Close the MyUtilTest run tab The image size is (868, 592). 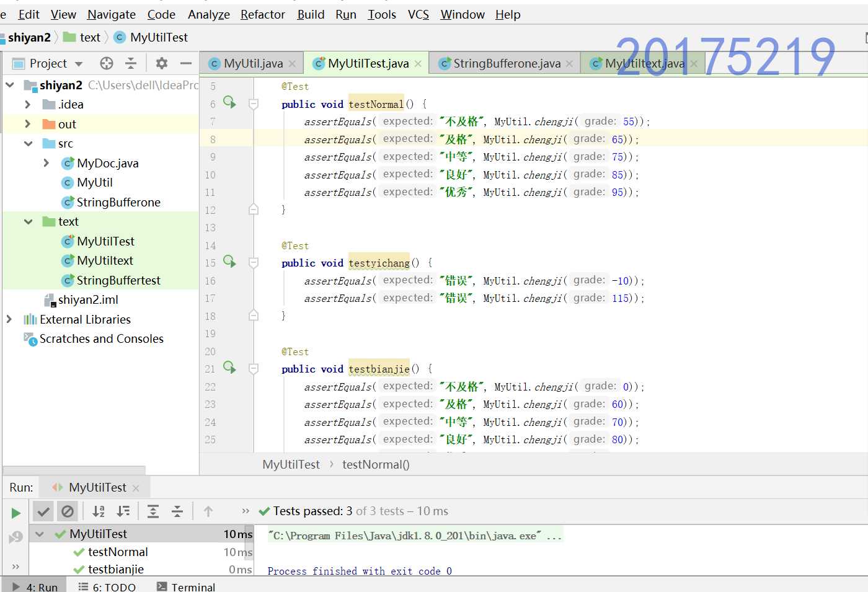pos(136,488)
